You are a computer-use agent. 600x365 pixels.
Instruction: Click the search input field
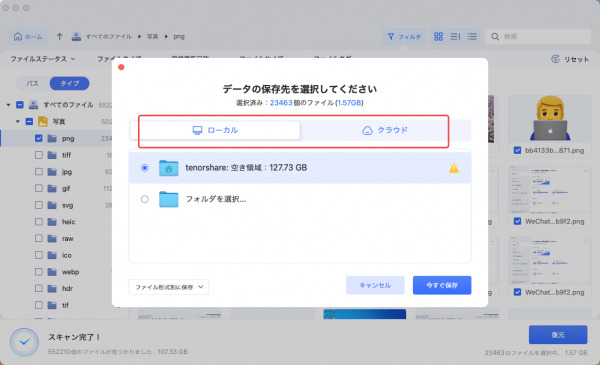[538, 36]
